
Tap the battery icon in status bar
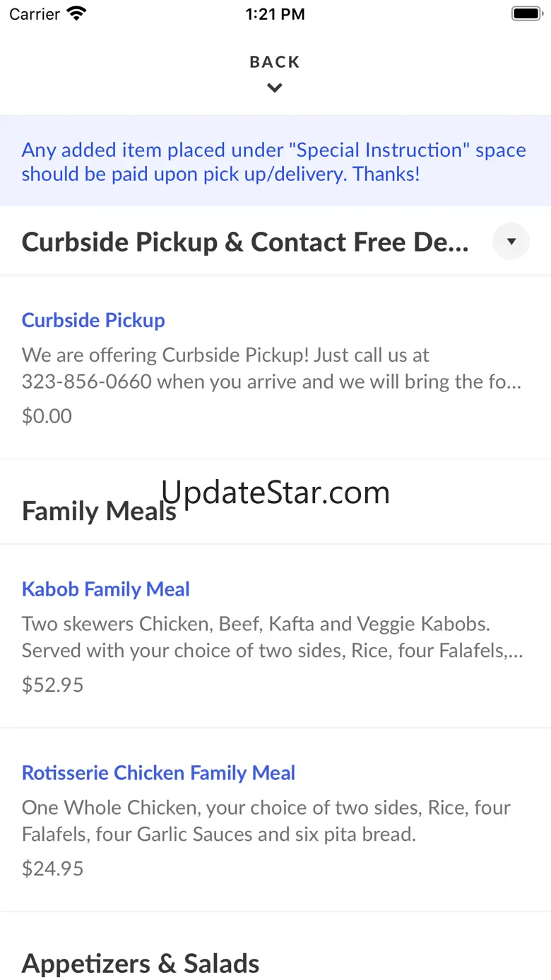(526, 13)
